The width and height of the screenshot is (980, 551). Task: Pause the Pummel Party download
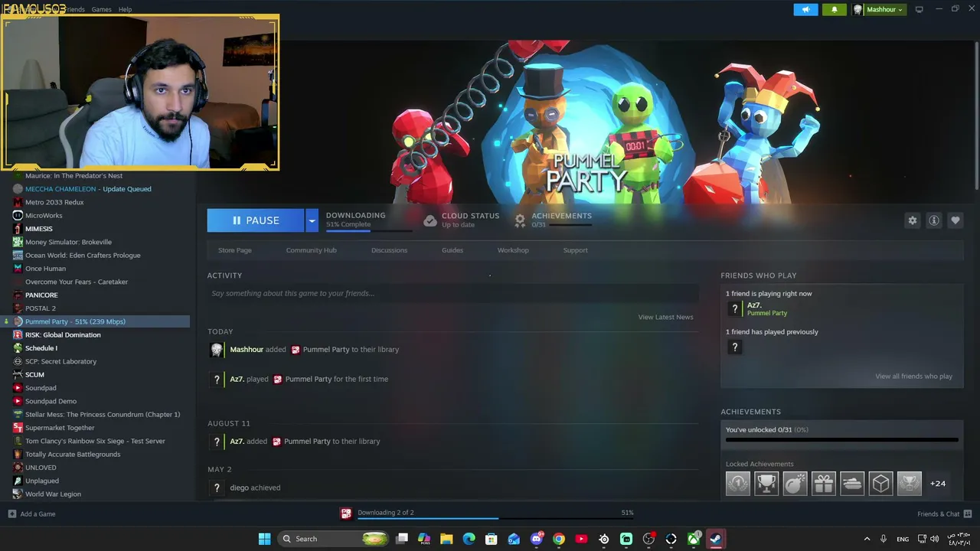pyautogui.click(x=256, y=220)
